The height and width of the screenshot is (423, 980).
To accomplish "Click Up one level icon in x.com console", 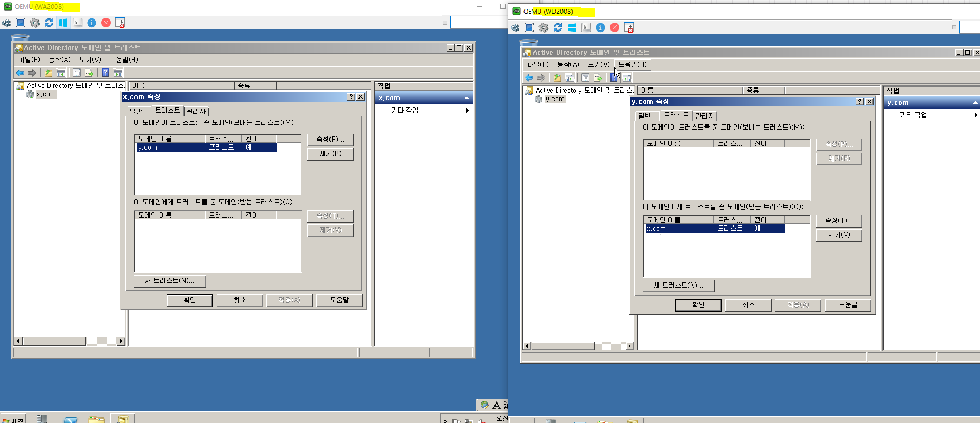I will (48, 73).
